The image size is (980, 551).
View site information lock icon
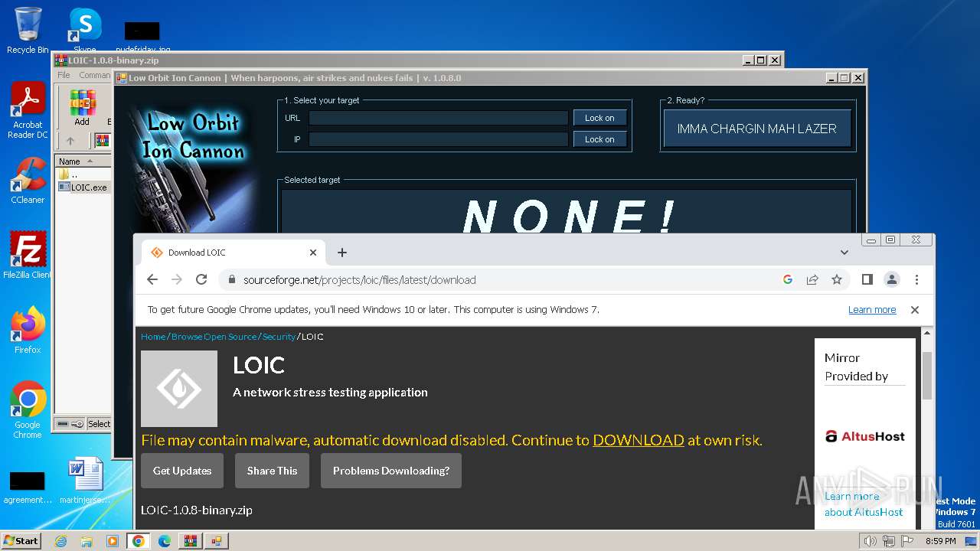tap(231, 280)
